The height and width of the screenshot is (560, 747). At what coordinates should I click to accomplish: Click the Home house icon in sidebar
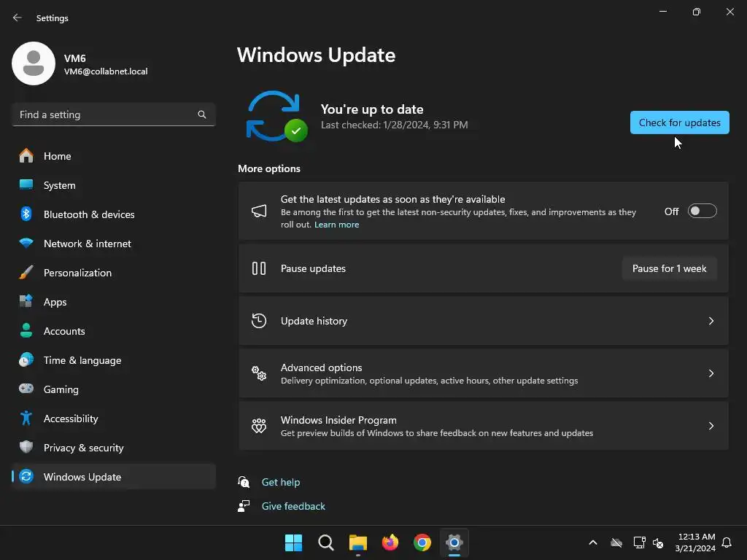(26, 156)
